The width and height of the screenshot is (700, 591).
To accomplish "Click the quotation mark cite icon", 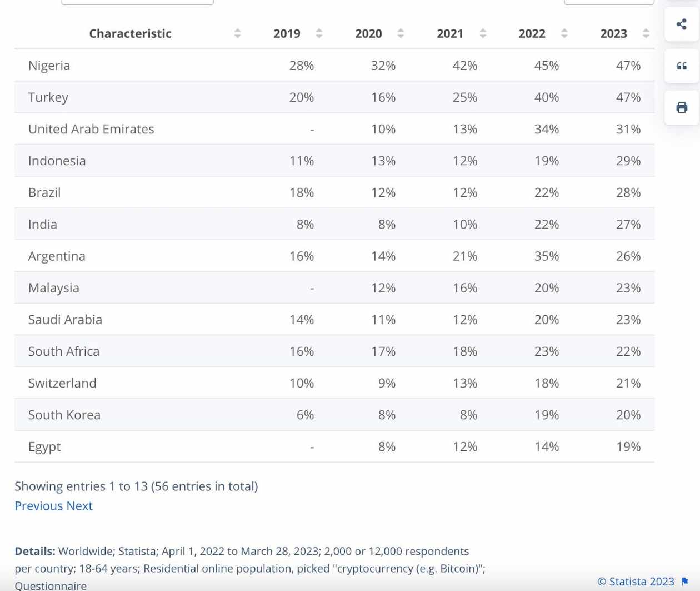I will (x=682, y=66).
